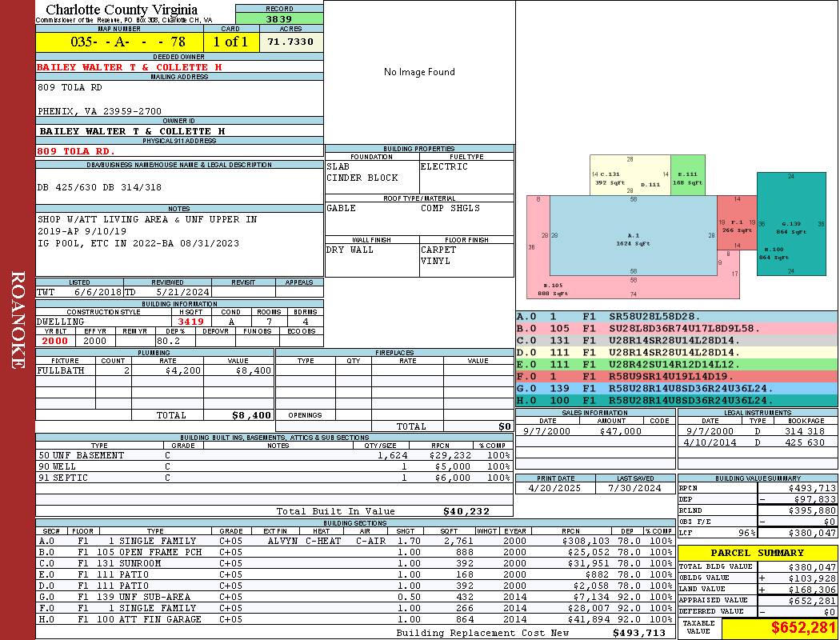Click the teal G.139 864 SqFt sketch block
840x640 pixels.
pos(791,224)
